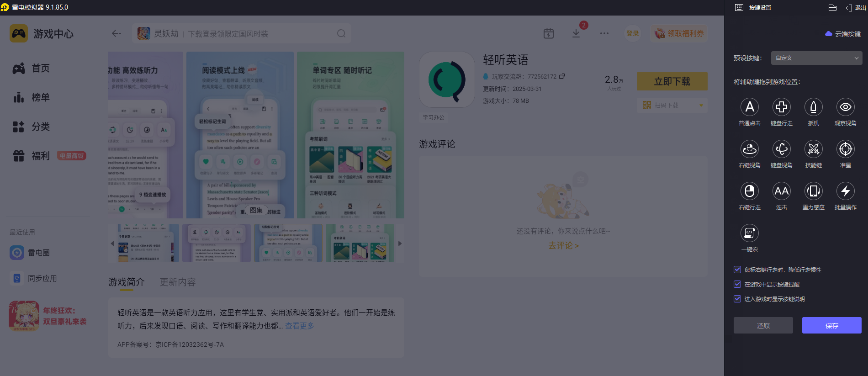
Task: Open 同步应用 from recent apps
Action: 33,278
